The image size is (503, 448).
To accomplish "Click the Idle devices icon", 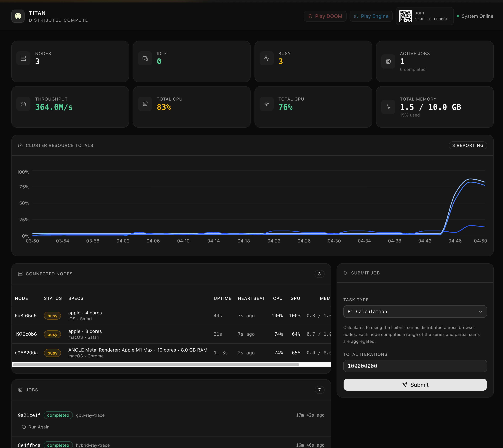I will [x=145, y=58].
